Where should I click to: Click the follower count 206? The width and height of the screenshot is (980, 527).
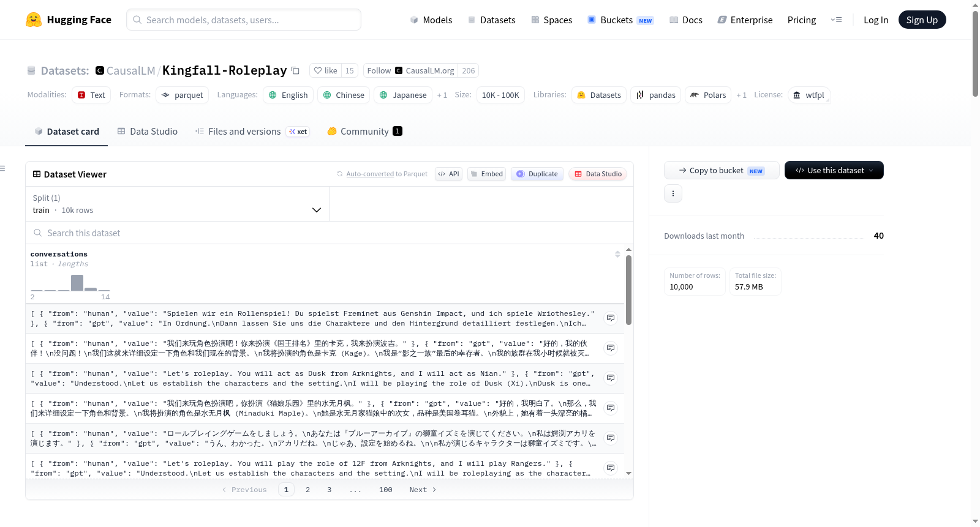[x=469, y=70]
